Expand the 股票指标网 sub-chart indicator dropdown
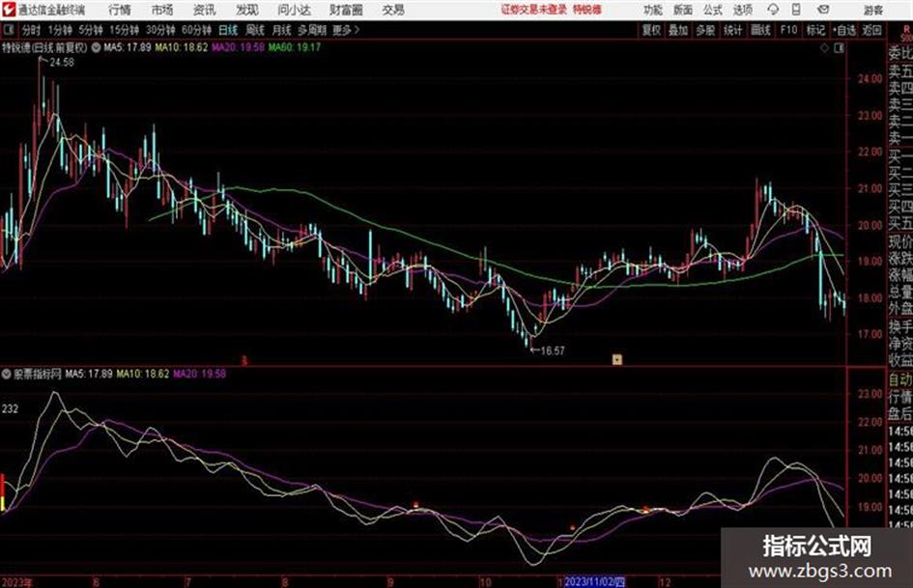 7,374
